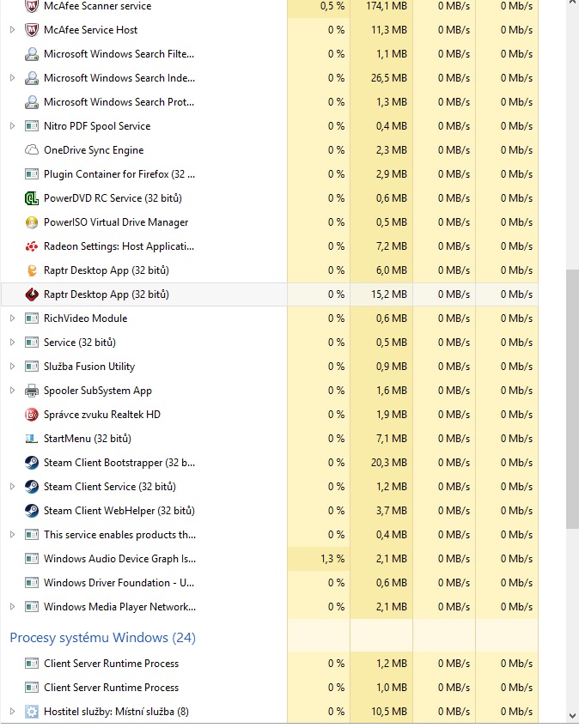Expand Hostitel služby: Místní služba group
Screen dimensions: 579x728
(12, 712)
